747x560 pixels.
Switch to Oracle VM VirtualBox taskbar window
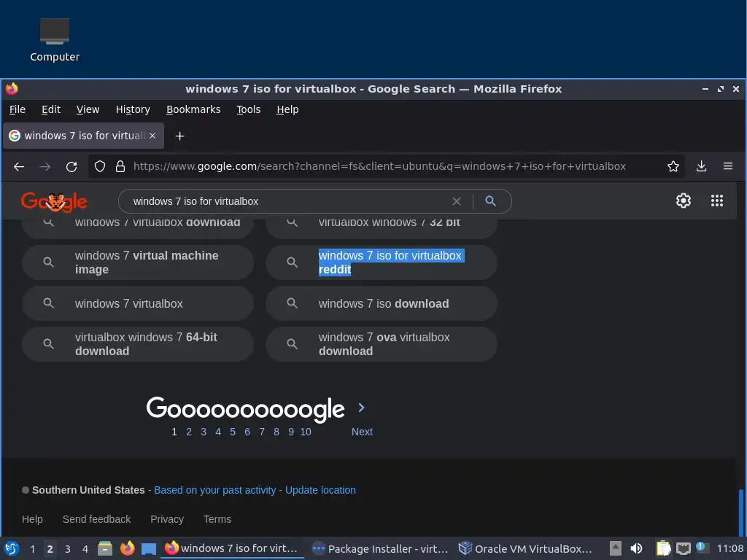click(525, 548)
